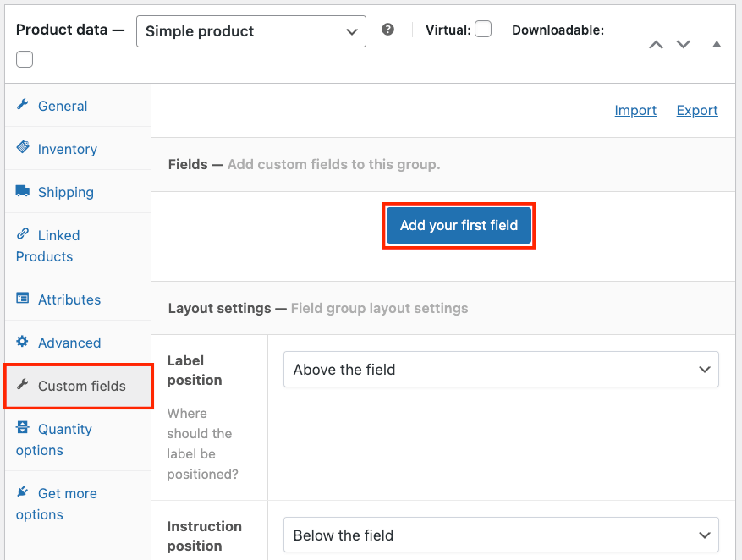Click the Export link
The width and height of the screenshot is (742, 560).
697,110
